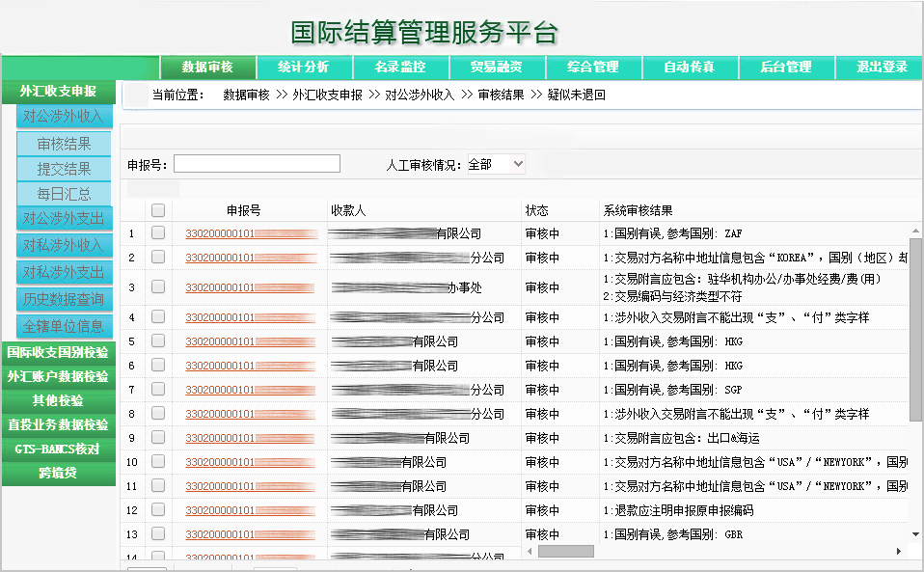This screenshot has width=924, height=572.
Task: Tick the checkbox in row 10
Action: coord(158,462)
